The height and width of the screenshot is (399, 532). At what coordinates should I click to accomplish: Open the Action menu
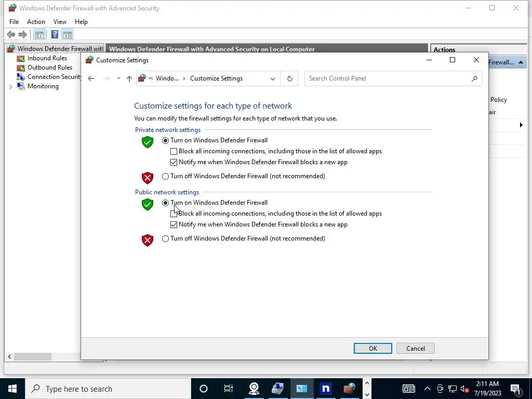pos(36,22)
